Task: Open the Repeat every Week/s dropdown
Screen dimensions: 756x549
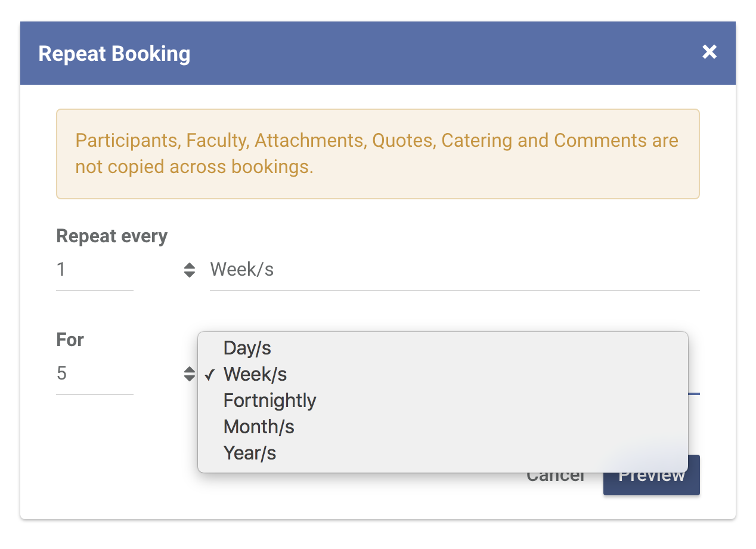Action: (454, 270)
